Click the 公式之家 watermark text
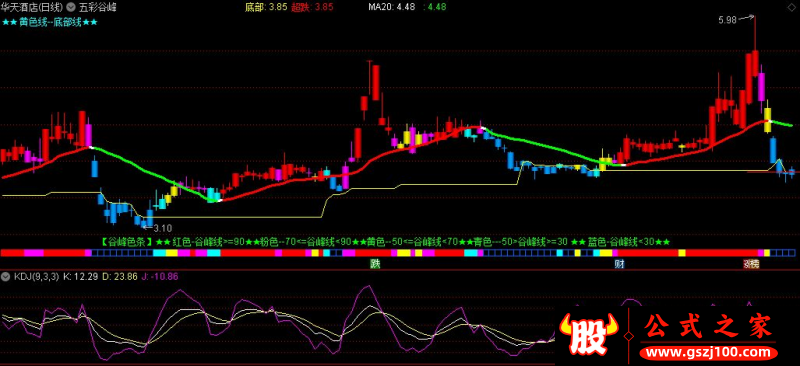The image size is (800, 366). click(x=709, y=327)
